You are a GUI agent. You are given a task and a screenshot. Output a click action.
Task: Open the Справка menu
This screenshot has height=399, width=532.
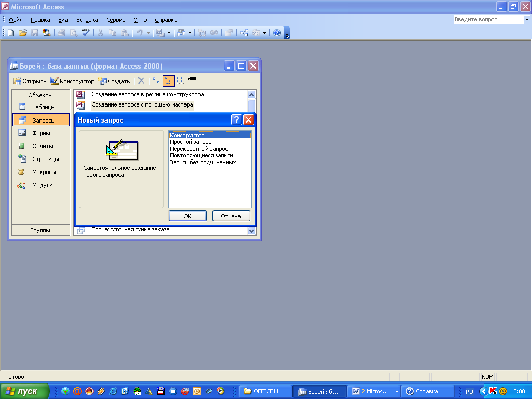pos(166,20)
